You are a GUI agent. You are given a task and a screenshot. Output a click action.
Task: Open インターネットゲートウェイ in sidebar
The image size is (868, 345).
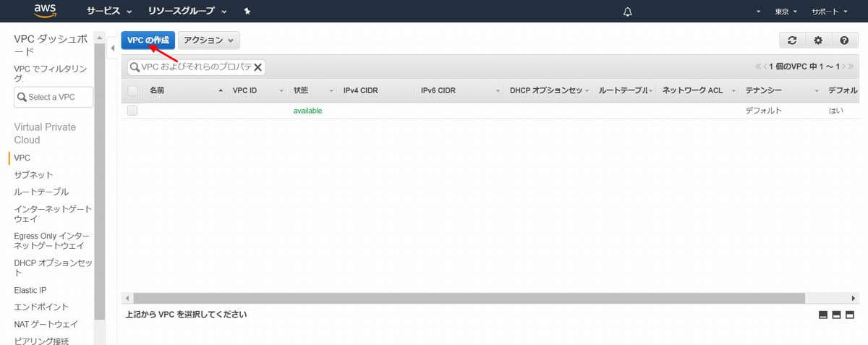[53, 214]
